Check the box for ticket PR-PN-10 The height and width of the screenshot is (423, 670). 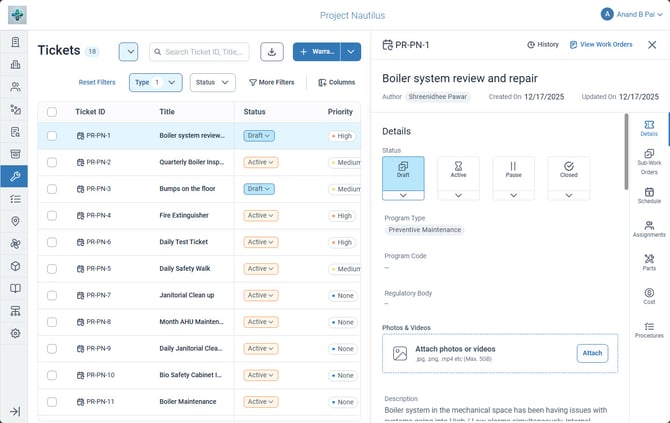pos(52,375)
